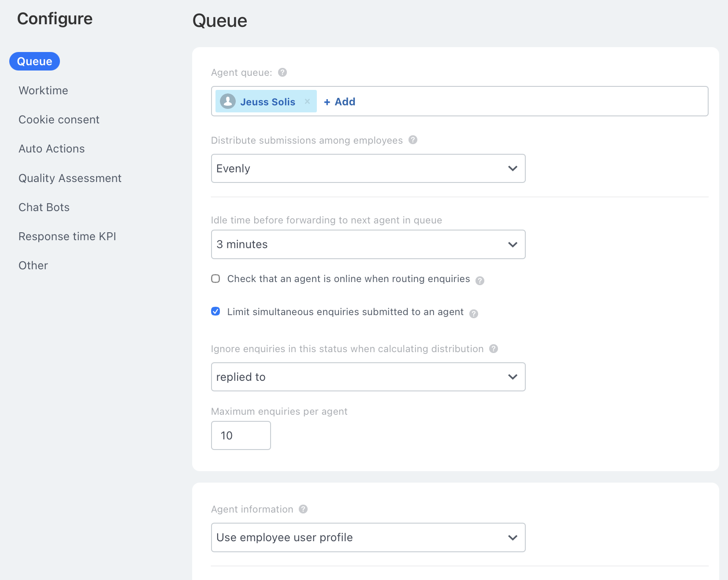
Task: Click help icon next to Agent information
Action: (303, 509)
